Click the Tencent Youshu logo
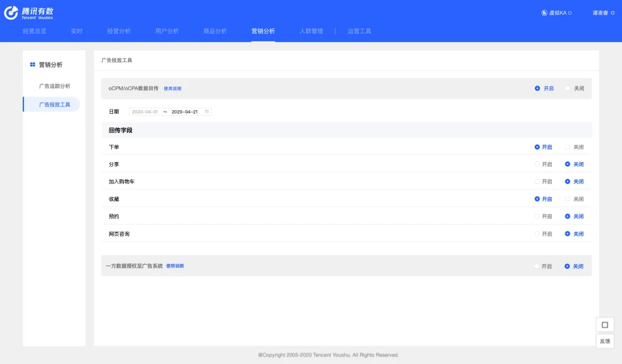 click(x=28, y=13)
